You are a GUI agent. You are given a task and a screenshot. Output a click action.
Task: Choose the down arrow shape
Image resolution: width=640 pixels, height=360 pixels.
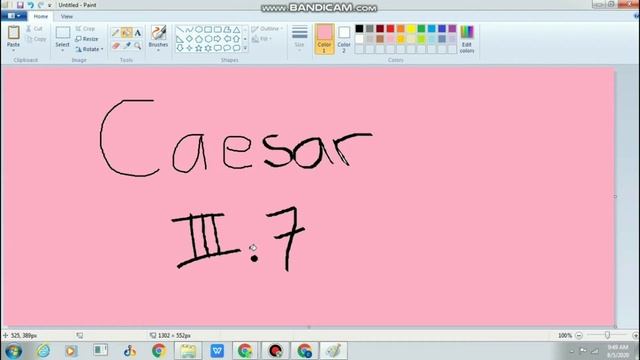[180, 48]
